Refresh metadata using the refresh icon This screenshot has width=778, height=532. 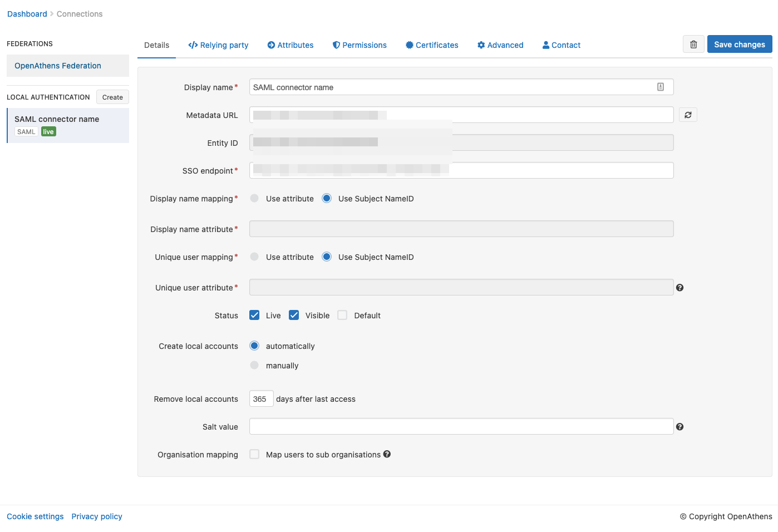pyautogui.click(x=688, y=115)
